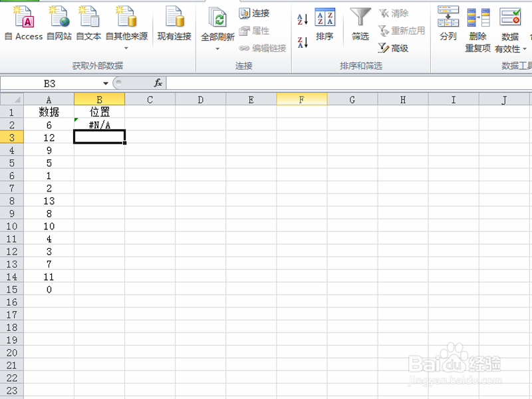Image resolution: width=532 pixels, height=399 pixels.
Task: Select row 3 header
Action: tap(12, 138)
